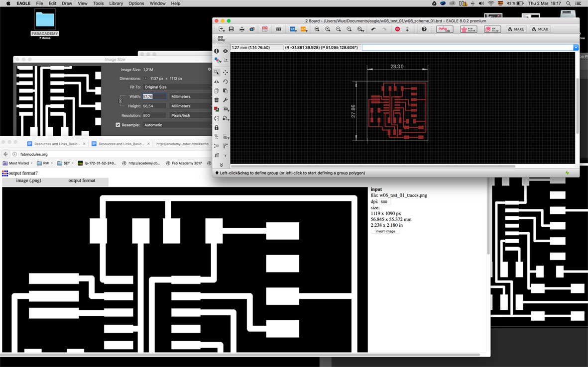Open the Dimensions units small dropdown
The height and width of the screenshot is (367, 588).
[x=145, y=78]
